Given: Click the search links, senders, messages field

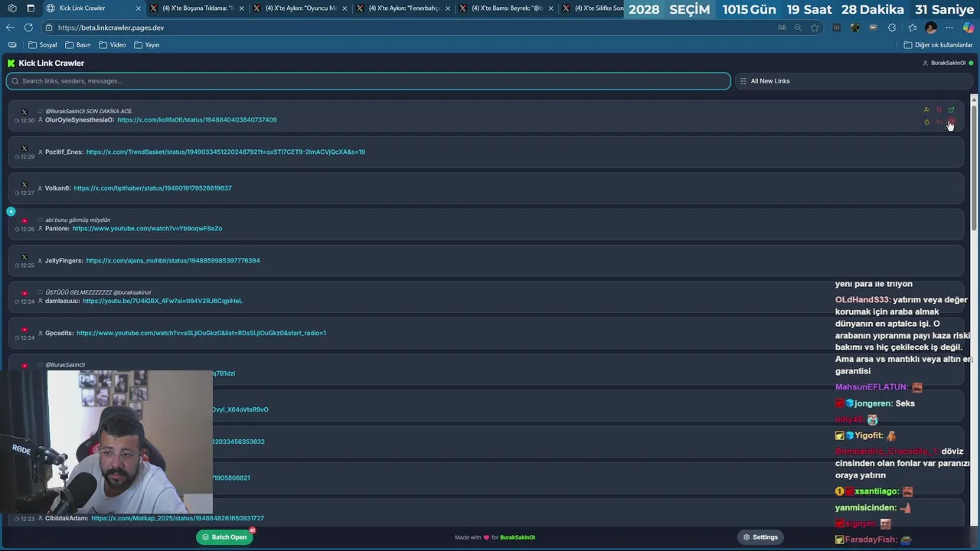Looking at the screenshot, I should click(369, 81).
